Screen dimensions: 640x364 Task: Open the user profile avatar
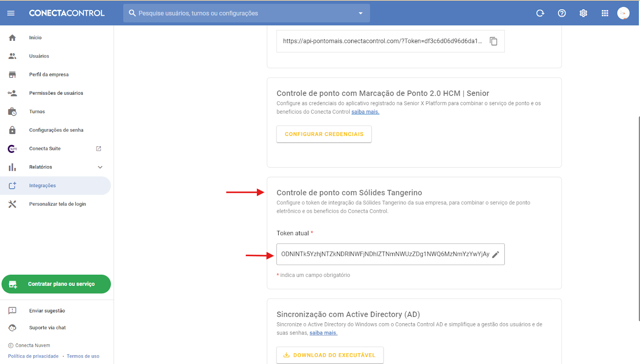pos(623,13)
